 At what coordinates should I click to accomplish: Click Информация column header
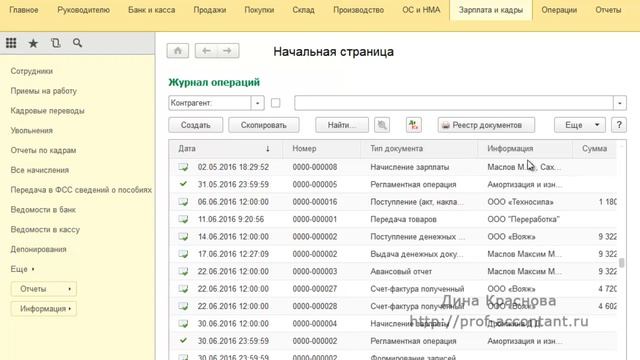525,149
